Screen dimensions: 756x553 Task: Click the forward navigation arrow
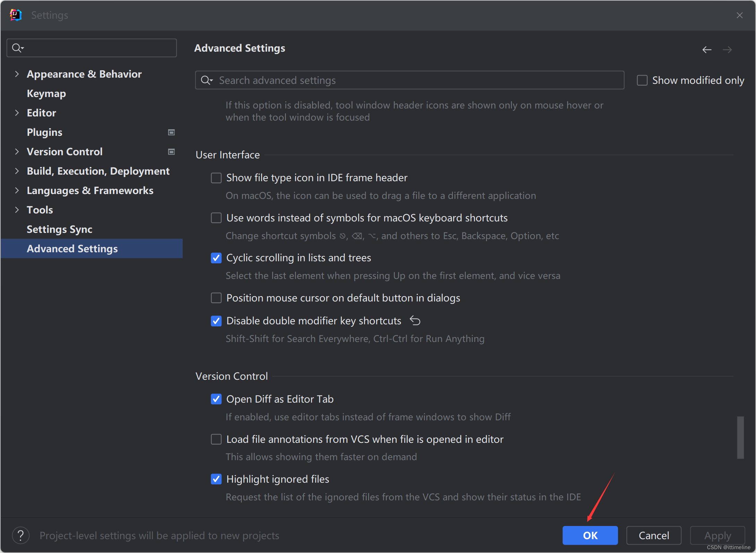727,50
